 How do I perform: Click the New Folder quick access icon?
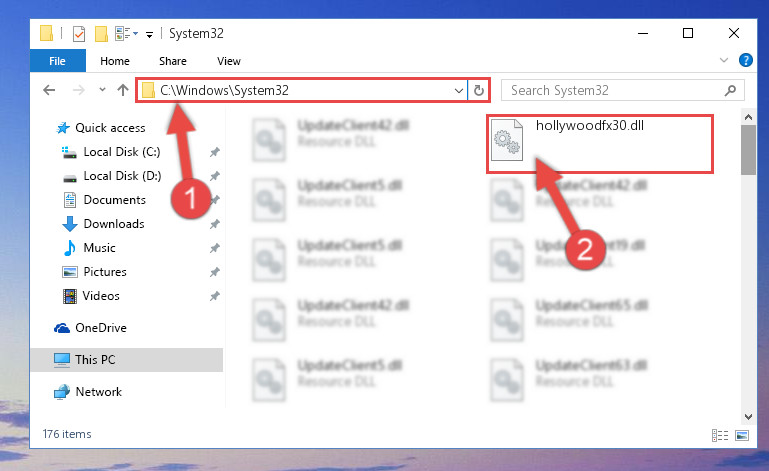101,34
